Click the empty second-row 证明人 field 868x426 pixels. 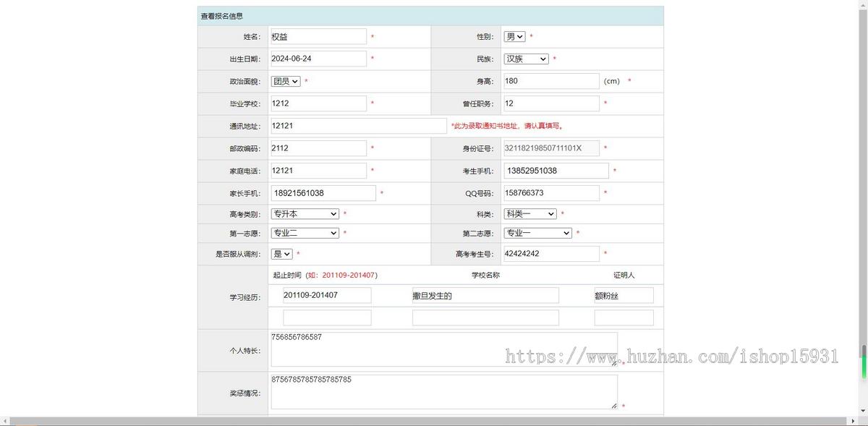point(624,318)
